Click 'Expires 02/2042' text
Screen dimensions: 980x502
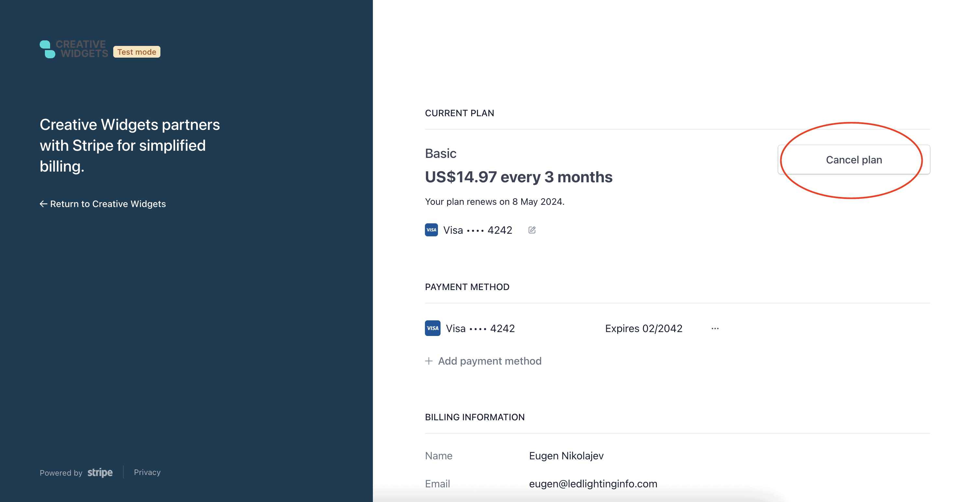[x=644, y=328]
